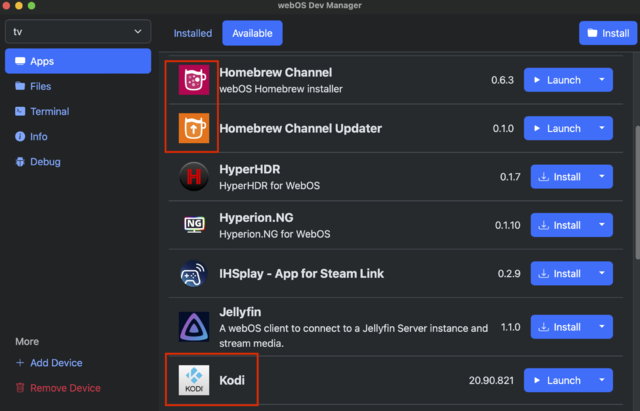This screenshot has height=411, width=640.
Task: Click the HyperHDR version 0.1.7
Action: pos(510,177)
